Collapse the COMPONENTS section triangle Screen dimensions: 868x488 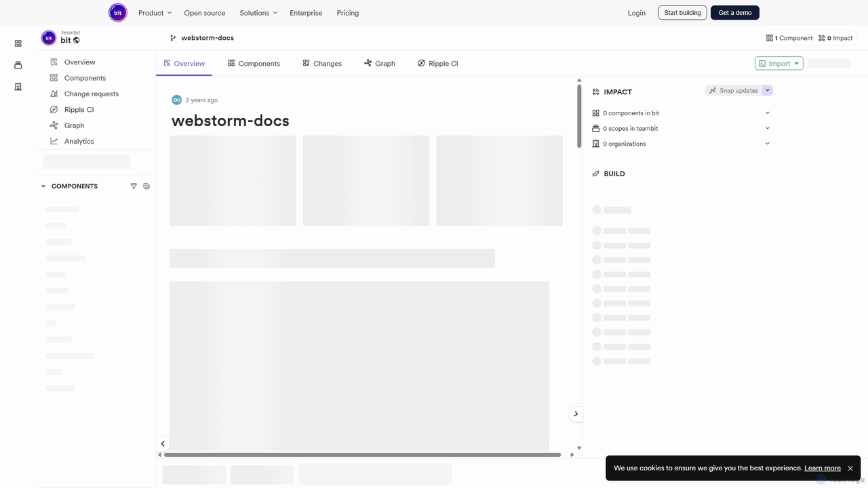(x=43, y=186)
